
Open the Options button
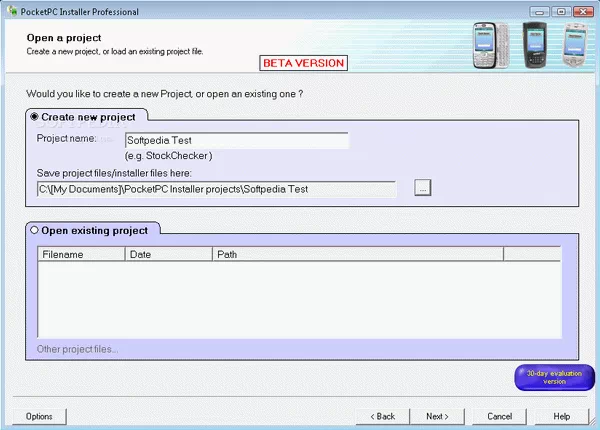39,416
